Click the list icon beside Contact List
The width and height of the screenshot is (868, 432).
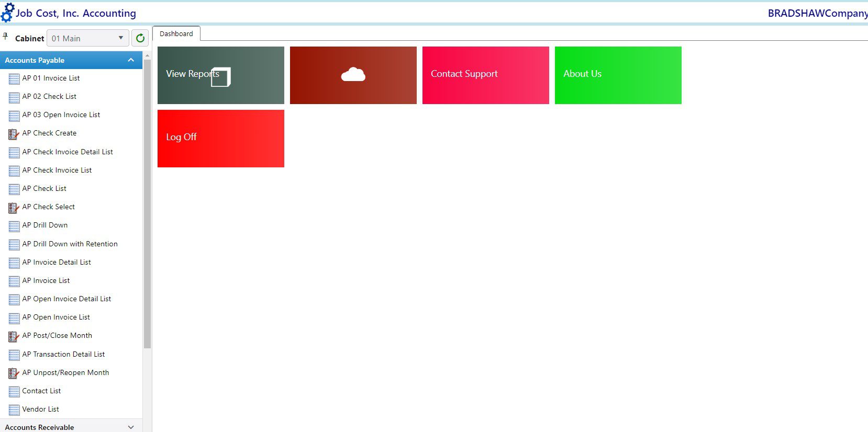pyautogui.click(x=14, y=392)
